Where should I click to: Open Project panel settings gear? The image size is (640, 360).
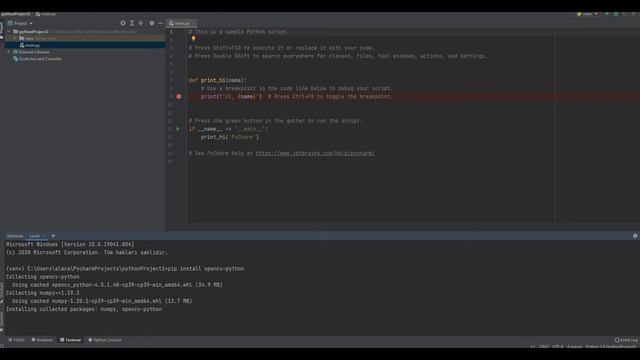[152, 23]
